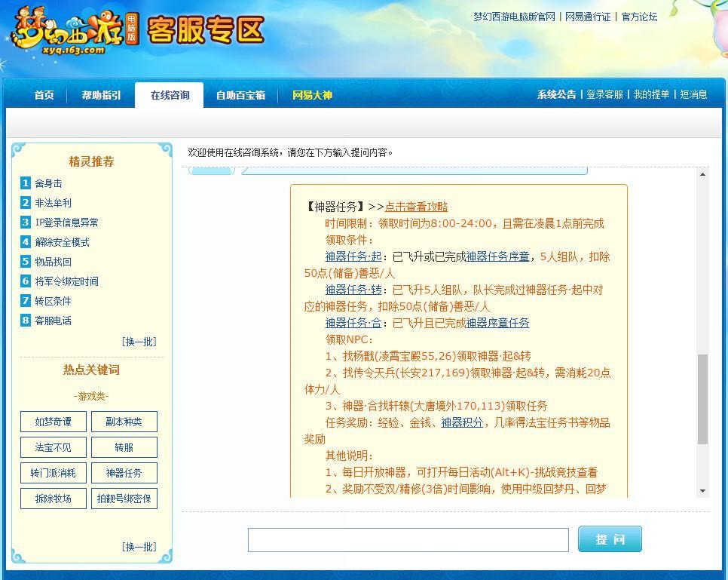Refresh 精灵推荐 list with 换一批
Screen dimensions: 728x580
(x=139, y=341)
